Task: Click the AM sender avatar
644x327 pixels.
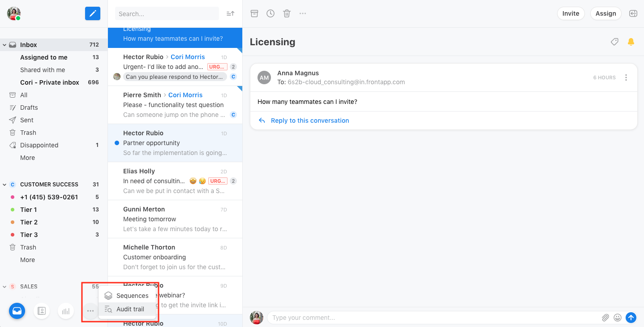Action: pos(264,77)
